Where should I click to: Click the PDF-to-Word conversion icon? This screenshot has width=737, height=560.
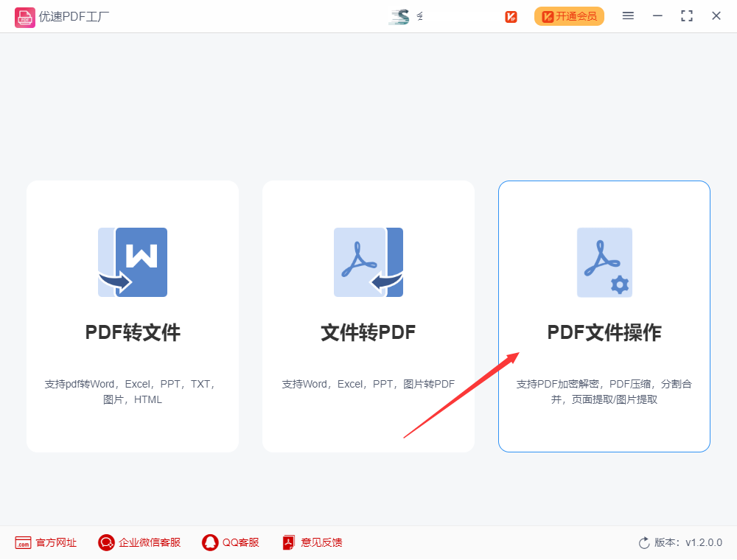[133, 262]
